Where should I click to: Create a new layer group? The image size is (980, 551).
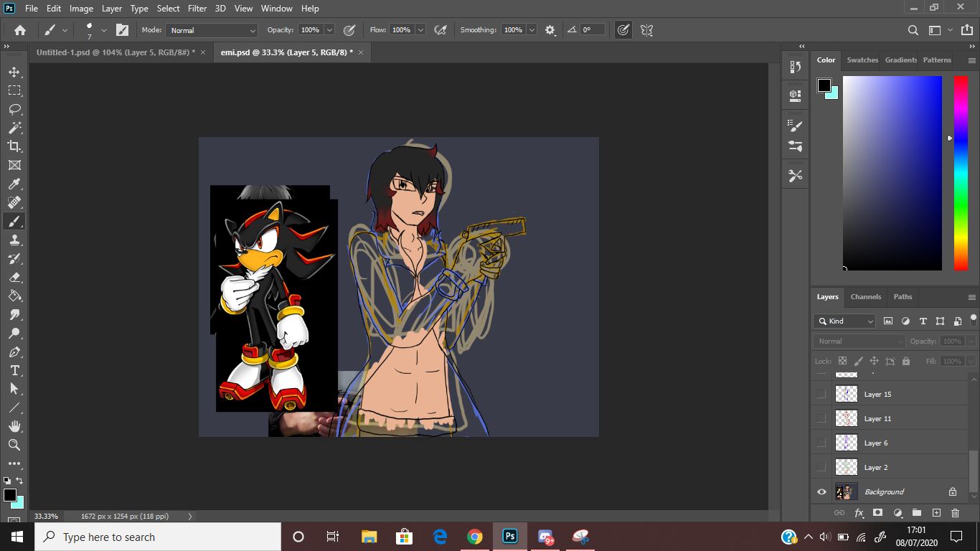pyautogui.click(x=917, y=513)
